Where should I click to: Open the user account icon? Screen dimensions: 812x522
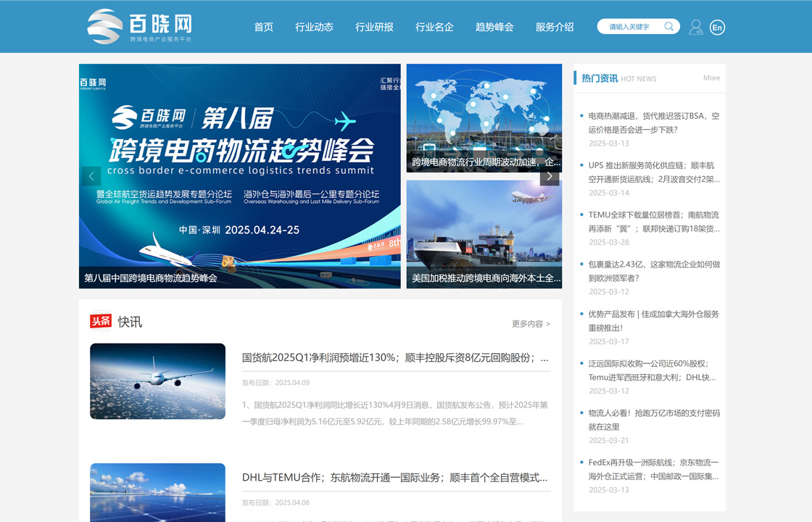(696, 27)
